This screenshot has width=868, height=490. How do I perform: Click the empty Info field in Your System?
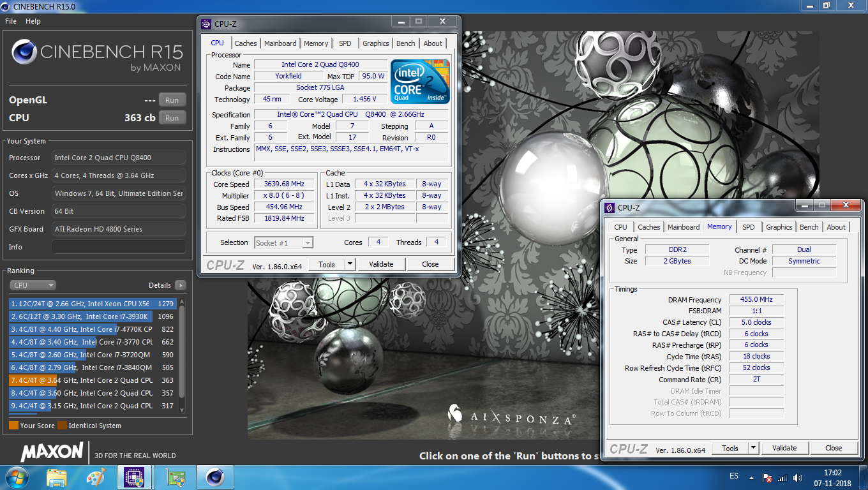pos(119,247)
